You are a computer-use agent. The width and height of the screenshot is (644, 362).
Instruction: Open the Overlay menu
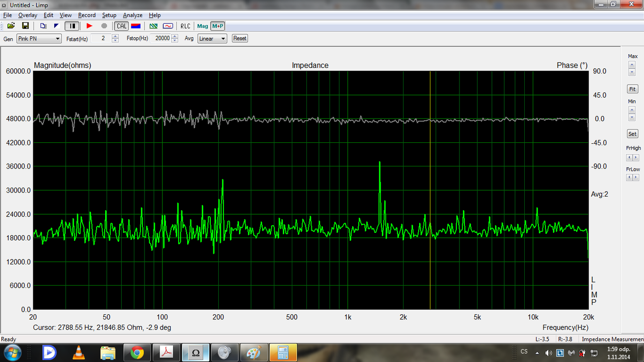(x=28, y=15)
